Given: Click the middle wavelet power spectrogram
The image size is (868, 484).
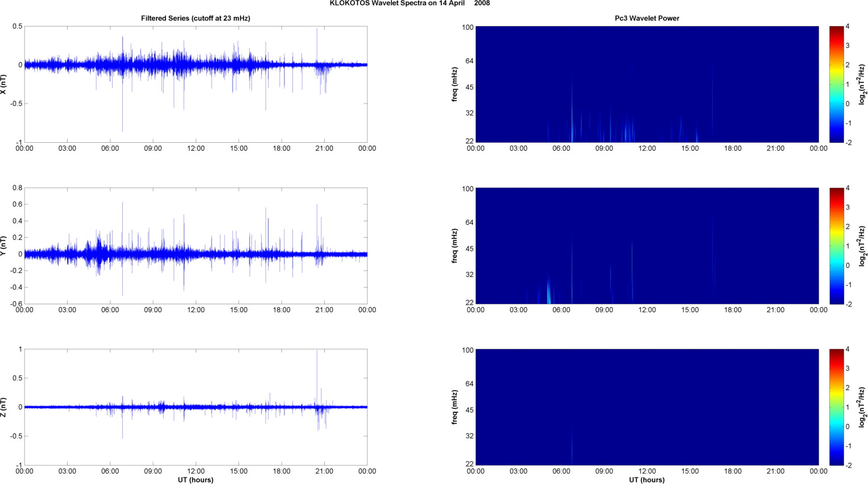Looking at the screenshot, I should (647, 246).
